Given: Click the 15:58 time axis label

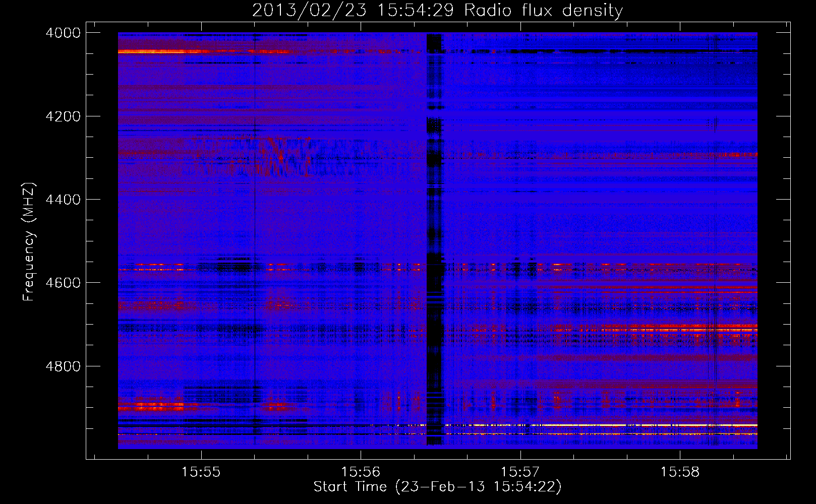Looking at the screenshot, I should point(680,472).
